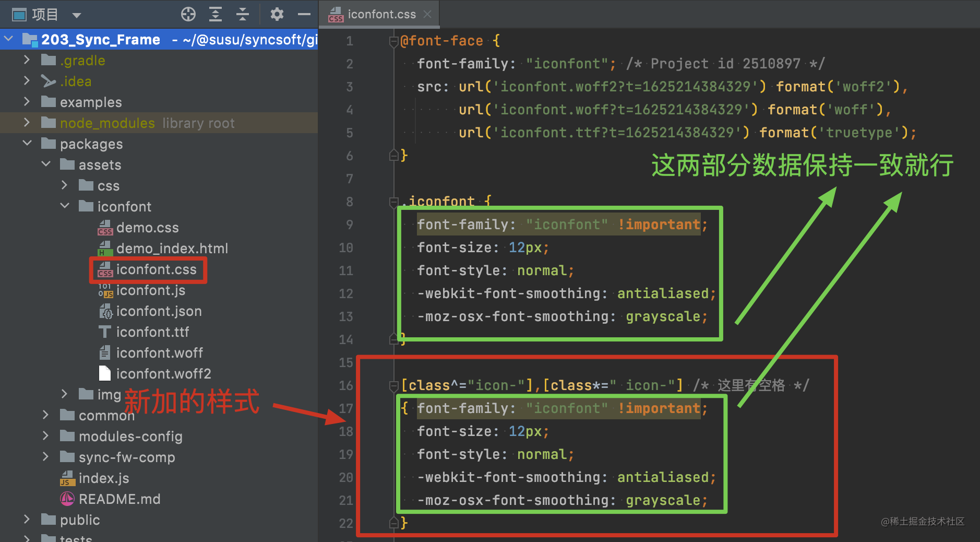980x542 pixels.
Task: Expand the img folder
Action: 64,394
